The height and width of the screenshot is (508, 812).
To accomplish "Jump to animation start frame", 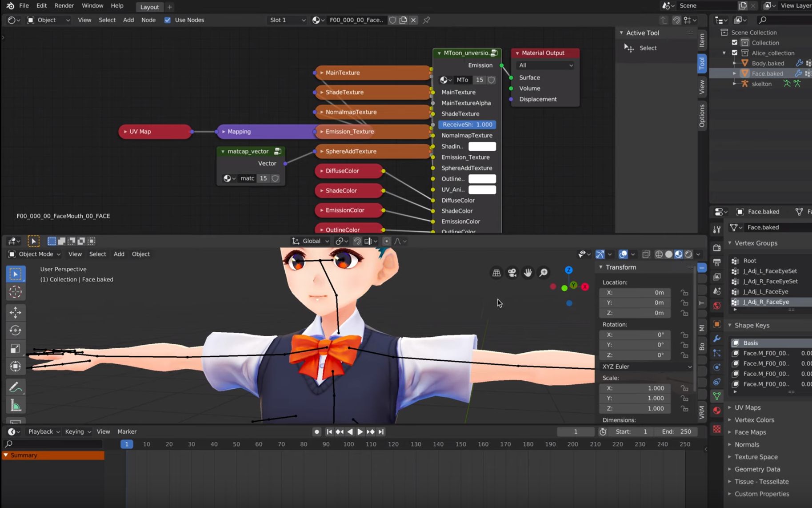I will (x=329, y=432).
